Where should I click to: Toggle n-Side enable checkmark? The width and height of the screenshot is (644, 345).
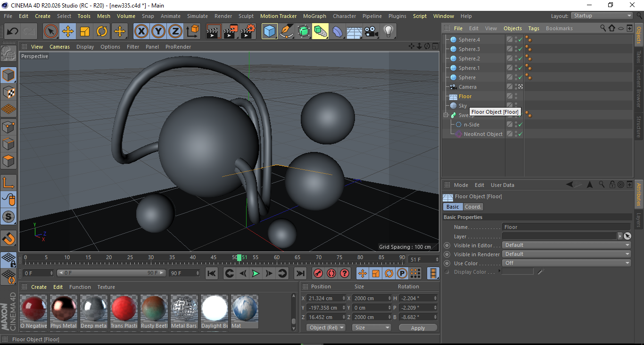(520, 125)
